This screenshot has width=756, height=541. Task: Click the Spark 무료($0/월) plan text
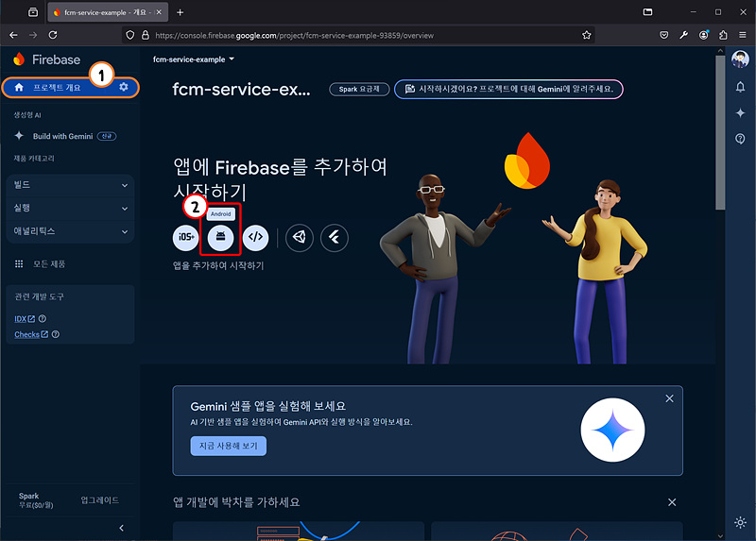point(36,500)
